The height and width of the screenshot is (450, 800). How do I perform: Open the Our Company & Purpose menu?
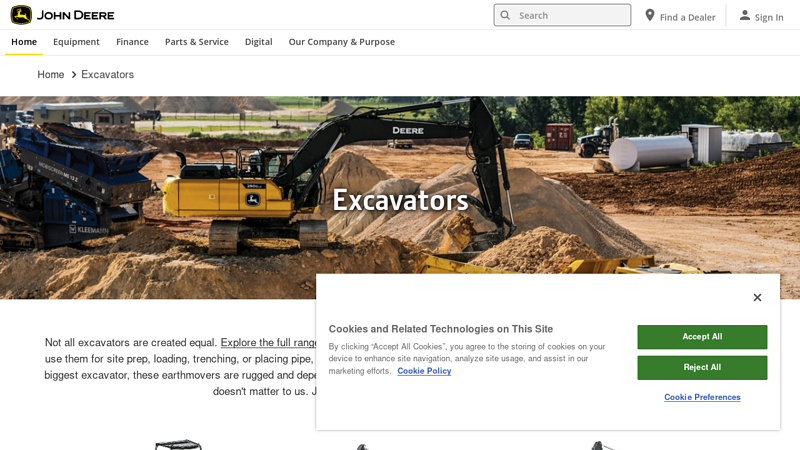click(x=342, y=42)
